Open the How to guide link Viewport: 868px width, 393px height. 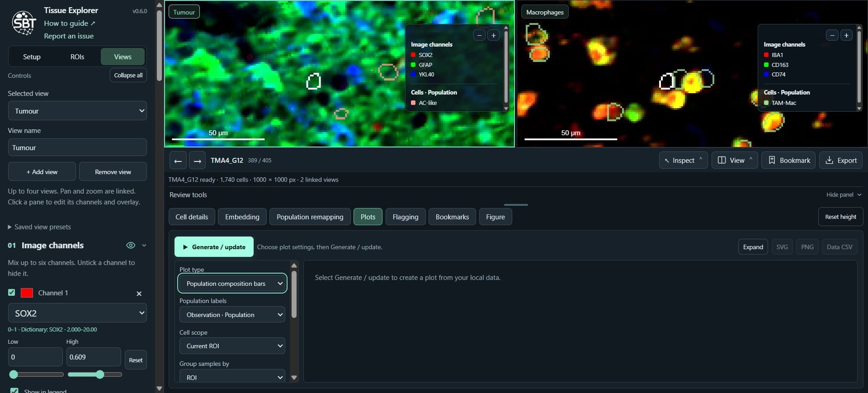point(70,23)
